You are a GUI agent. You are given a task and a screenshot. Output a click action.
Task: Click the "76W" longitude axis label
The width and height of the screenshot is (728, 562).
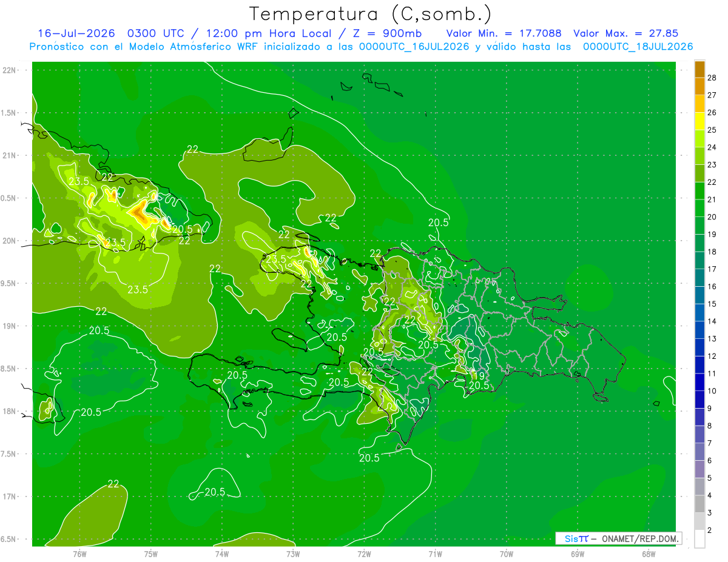(x=79, y=554)
